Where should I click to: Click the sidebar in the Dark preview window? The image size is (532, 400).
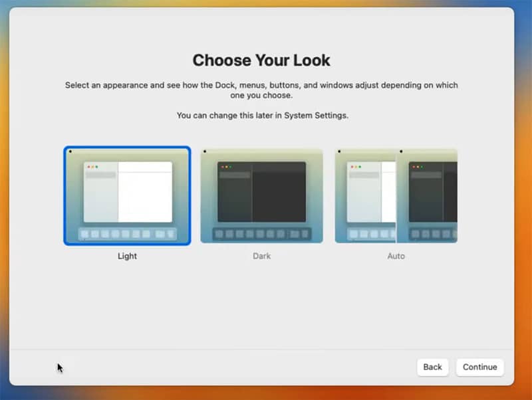[235, 196]
